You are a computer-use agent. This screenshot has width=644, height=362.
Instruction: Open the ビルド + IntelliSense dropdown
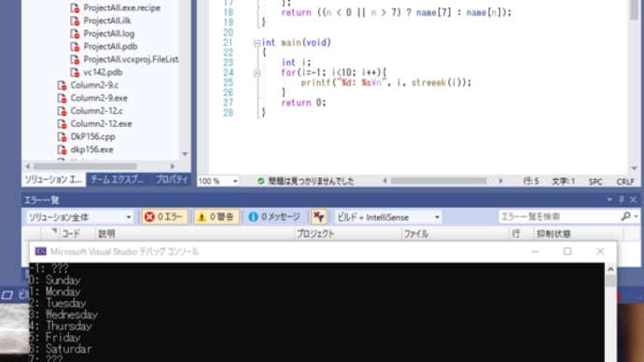point(388,217)
